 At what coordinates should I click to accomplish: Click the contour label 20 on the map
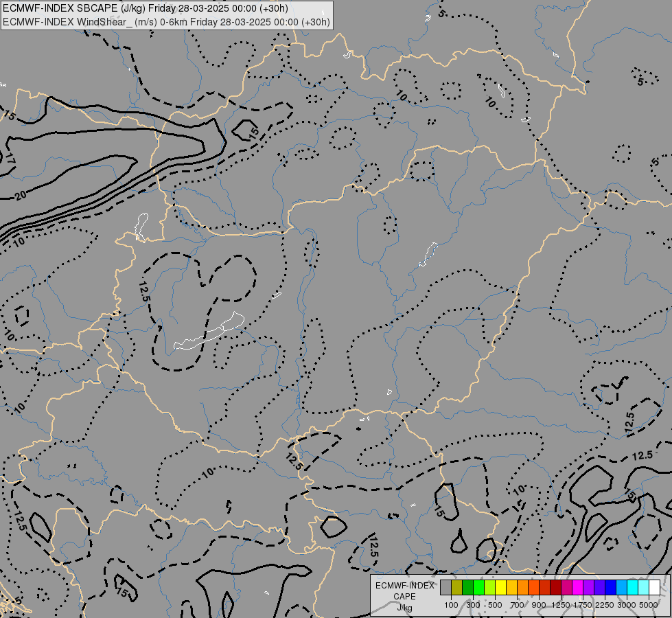[20, 196]
